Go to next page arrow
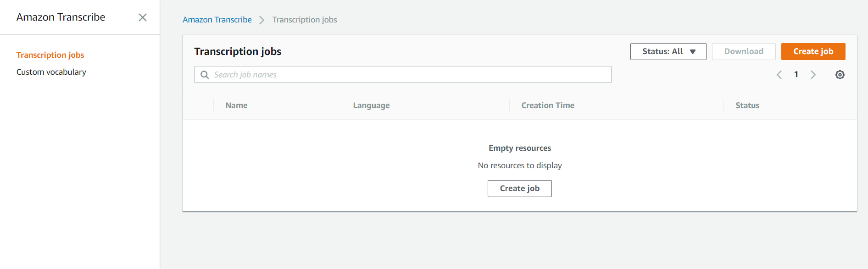868x269 pixels. 813,75
